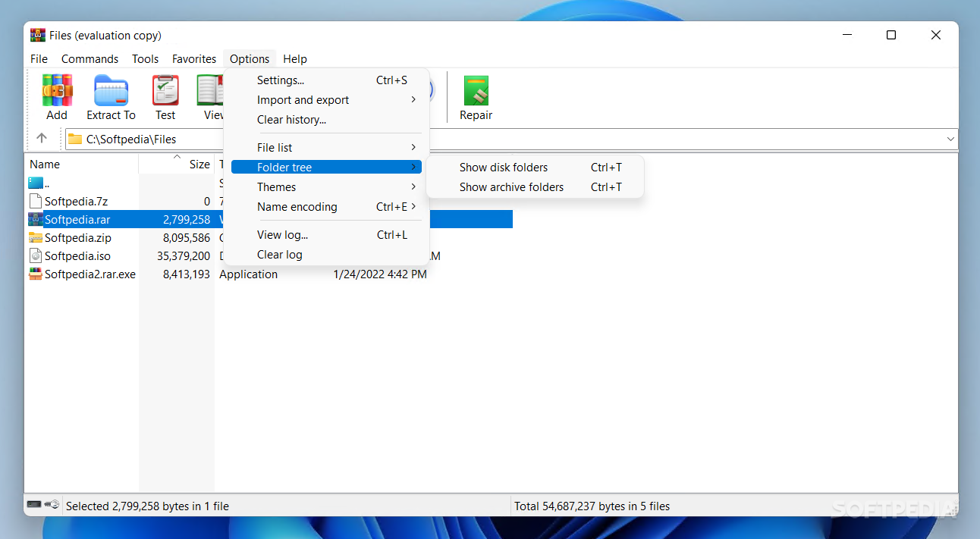Image resolution: width=980 pixels, height=539 pixels.
Task: Maximize the WinRAR window
Action: point(891,35)
